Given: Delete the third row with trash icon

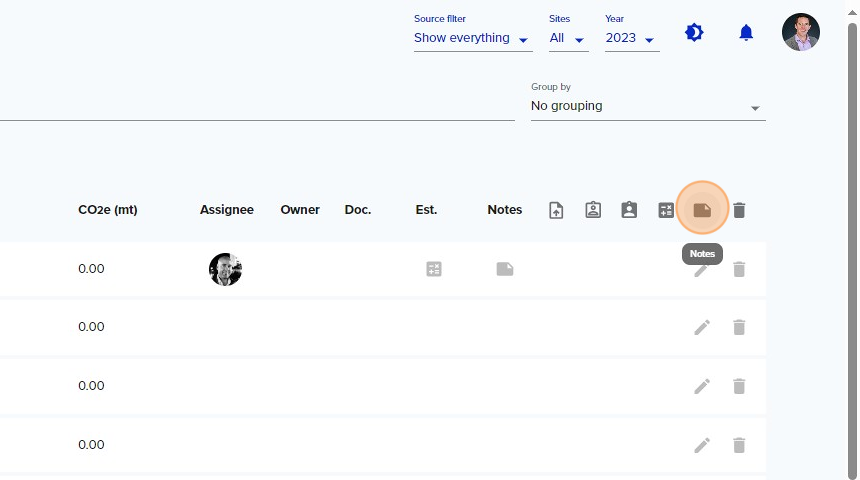Looking at the screenshot, I should [x=739, y=386].
